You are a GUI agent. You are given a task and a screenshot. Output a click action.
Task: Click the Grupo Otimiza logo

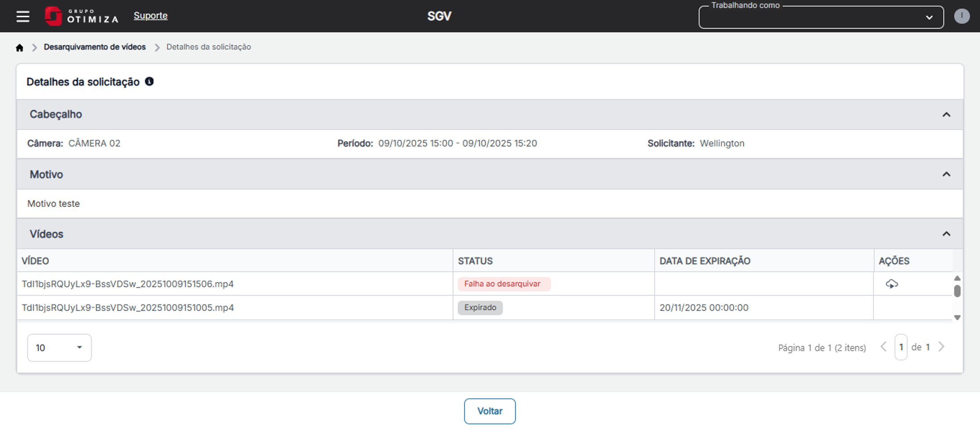point(81,16)
